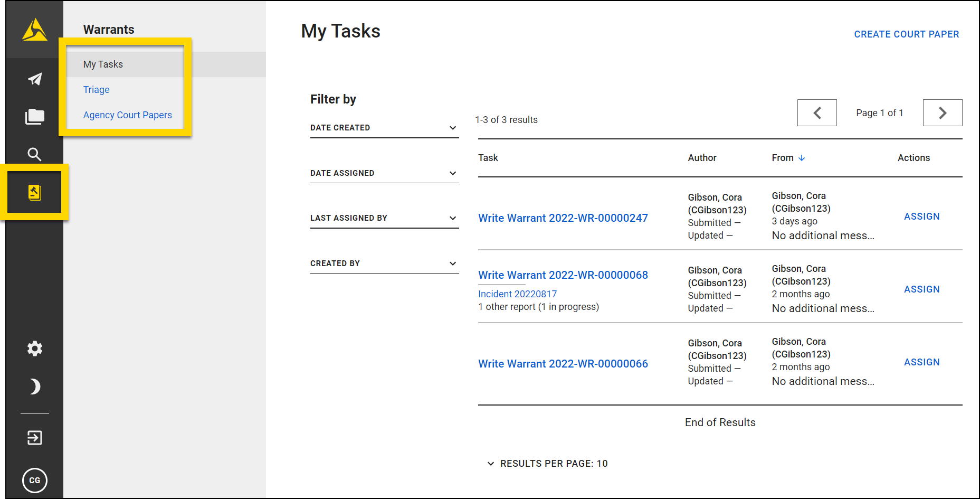Open Agency Court Papers menu item
The width and height of the screenshot is (980, 499).
(x=128, y=115)
